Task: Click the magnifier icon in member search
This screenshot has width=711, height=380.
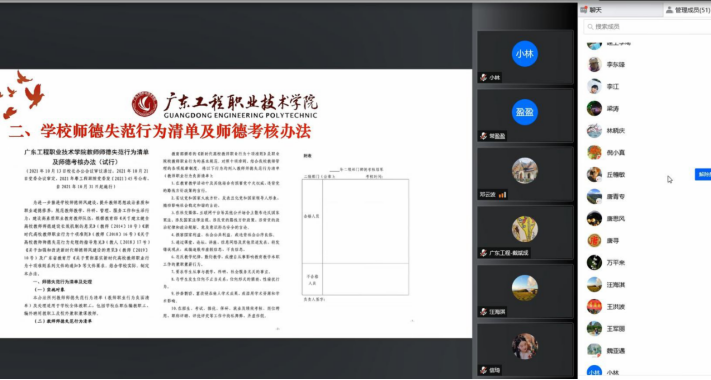Action: pyautogui.click(x=590, y=27)
